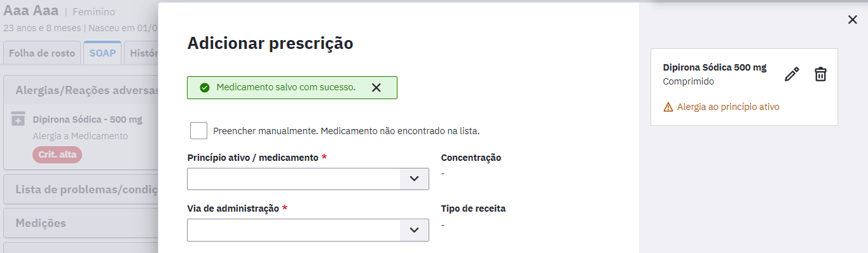The image size is (868, 253).
Task: Delete Dipirona Sódica prescription with trash icon
Action: [x=821, y=74]
